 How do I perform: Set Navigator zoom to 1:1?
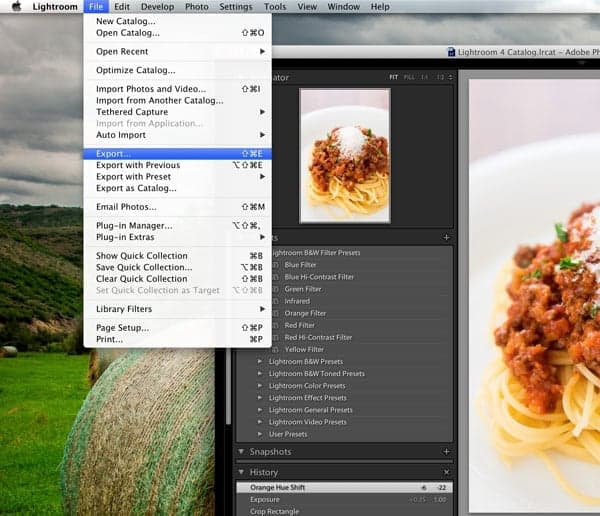424,77
